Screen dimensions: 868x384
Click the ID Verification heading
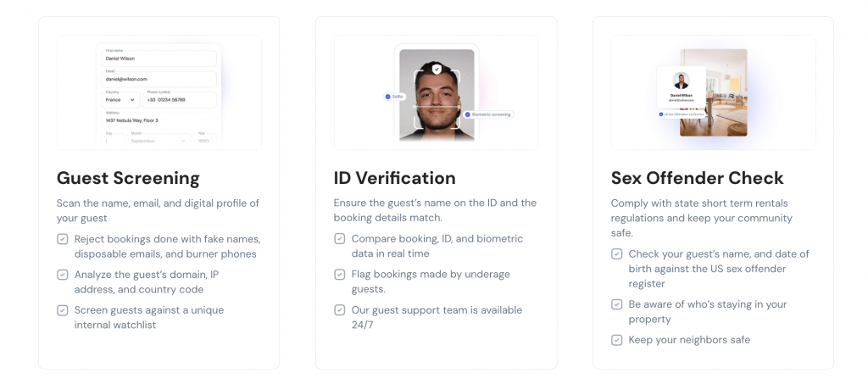(394, 178)
